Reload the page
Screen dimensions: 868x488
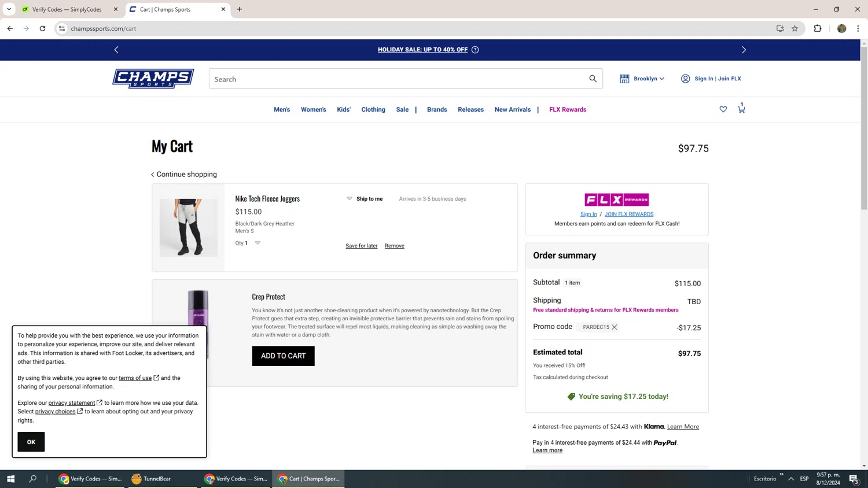pyautogui.click(x=42, y=28)
